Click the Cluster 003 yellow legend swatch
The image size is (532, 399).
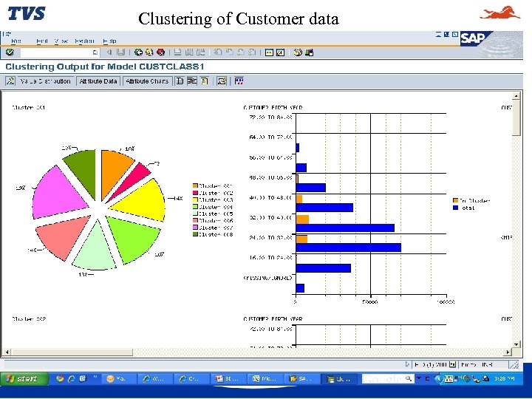coord(195,199)
